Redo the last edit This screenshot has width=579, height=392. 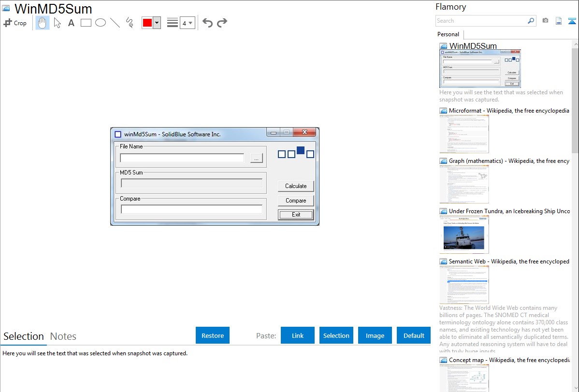point(222,23)
